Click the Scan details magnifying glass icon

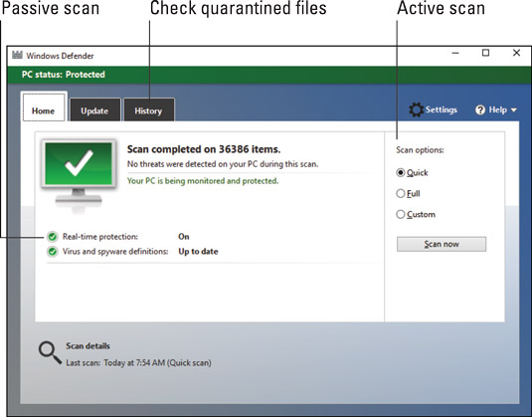pos(50,353)
